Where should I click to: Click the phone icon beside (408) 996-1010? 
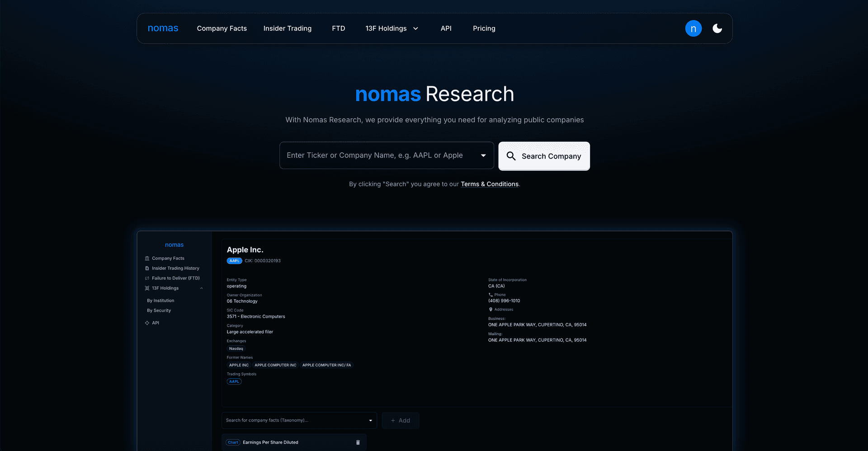point(491,295)
